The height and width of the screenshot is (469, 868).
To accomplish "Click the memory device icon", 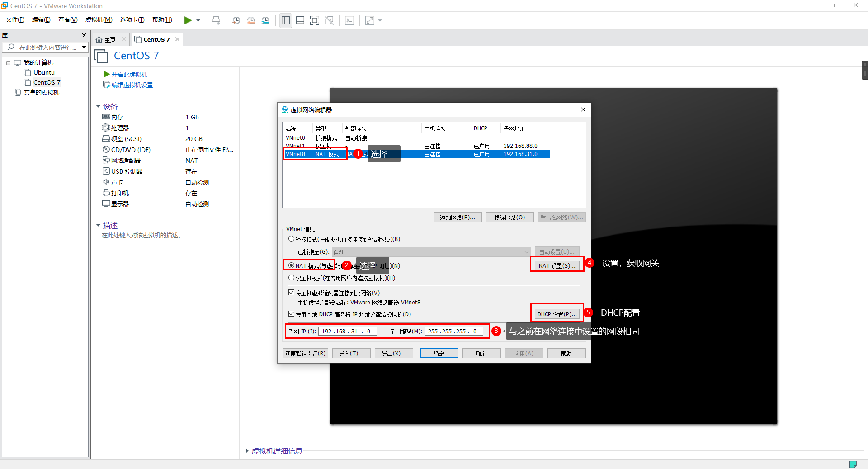I will pyautogui.click(x=106, y=117).
